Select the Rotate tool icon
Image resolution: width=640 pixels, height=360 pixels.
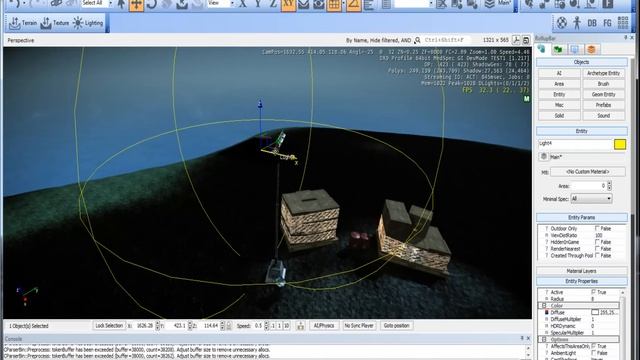pos(152,4)
